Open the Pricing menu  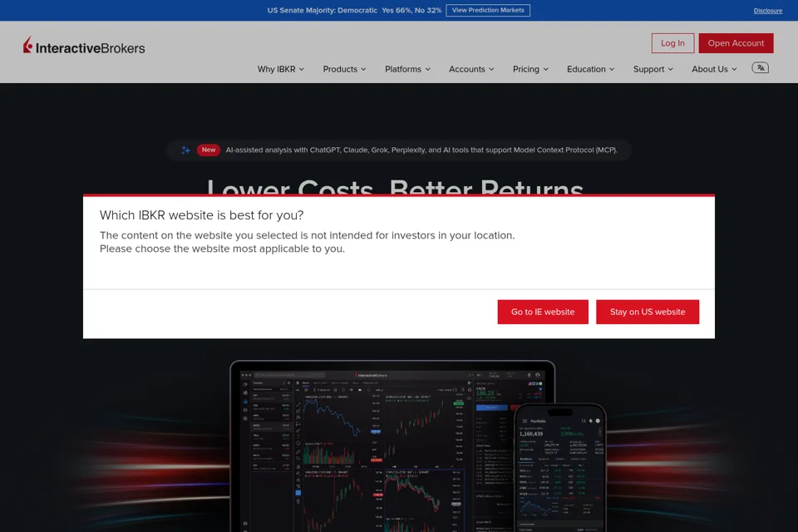[530, 69]
